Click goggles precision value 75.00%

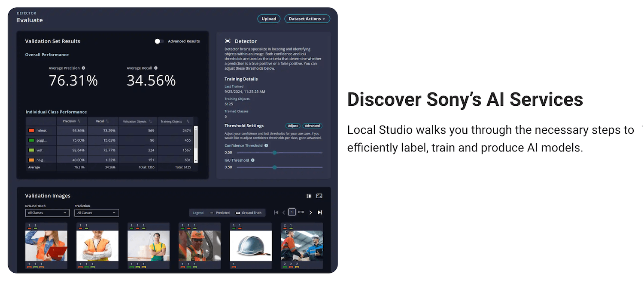79,140
